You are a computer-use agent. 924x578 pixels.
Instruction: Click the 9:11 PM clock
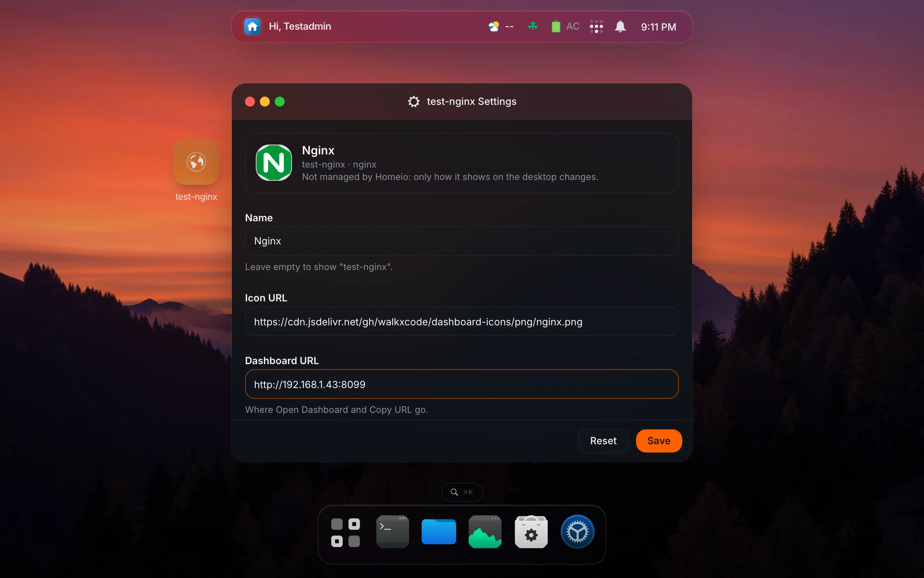(658, 27)
